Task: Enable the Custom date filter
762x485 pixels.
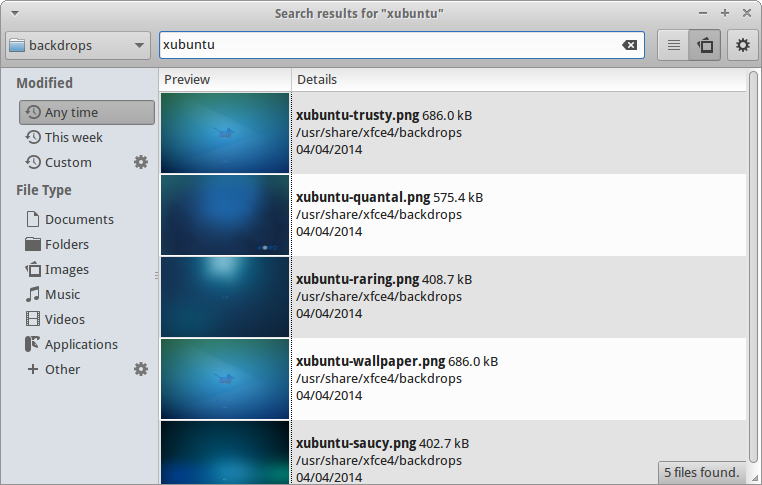Action: 67,163
